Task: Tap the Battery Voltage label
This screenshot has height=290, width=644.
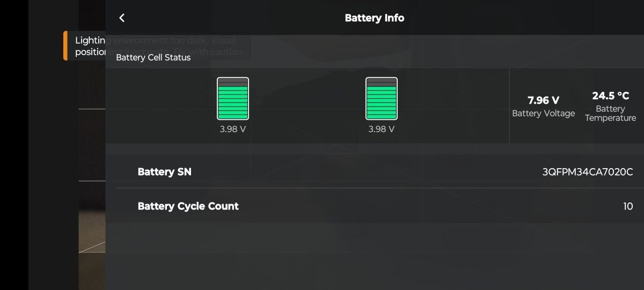Action: click(544, 113)
